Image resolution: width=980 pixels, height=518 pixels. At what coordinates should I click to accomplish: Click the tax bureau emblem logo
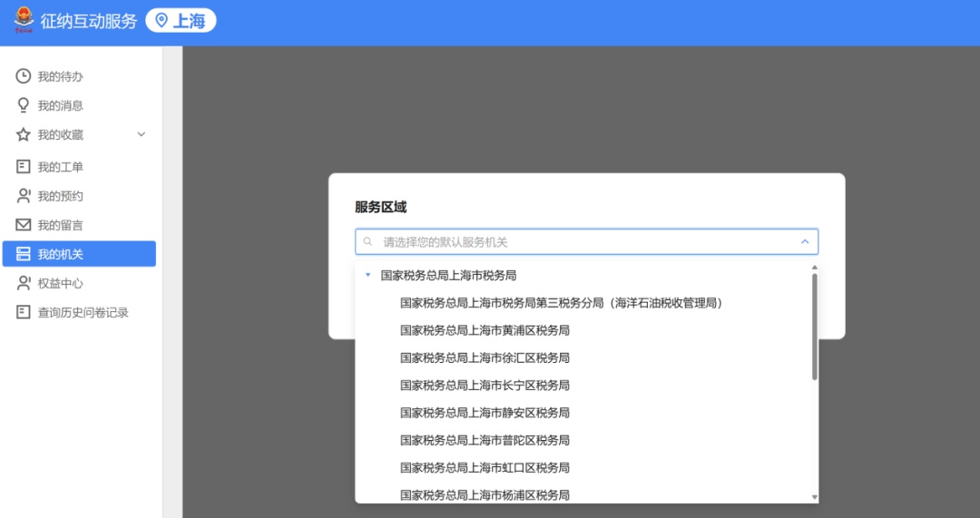point(21,21)
